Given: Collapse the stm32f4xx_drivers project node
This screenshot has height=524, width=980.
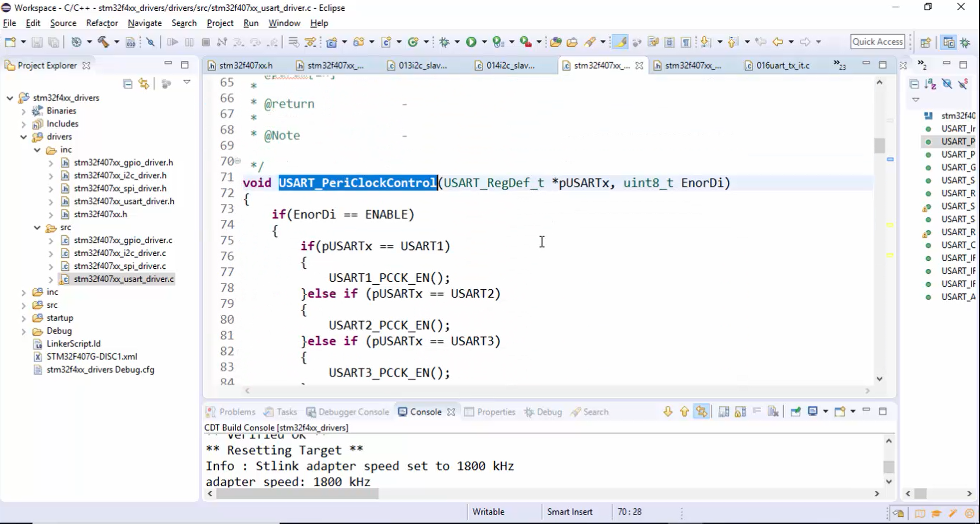Looking at the screenshot, I should pyautogui.click(x=10, y=98).
